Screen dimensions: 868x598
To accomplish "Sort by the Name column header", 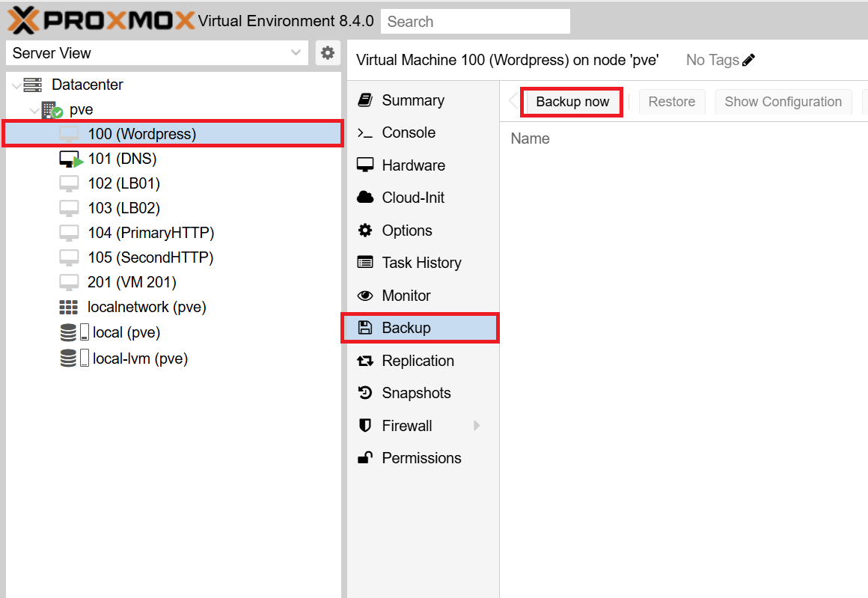I will pos(531,138).
